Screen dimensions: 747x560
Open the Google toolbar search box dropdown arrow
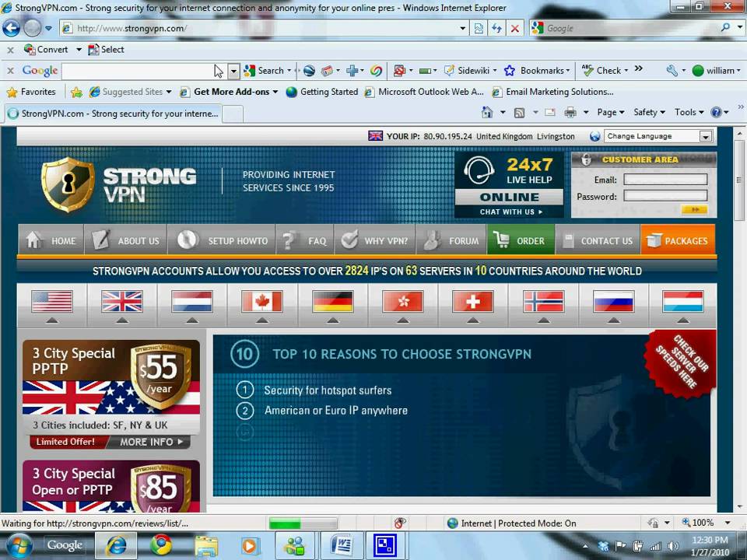pyautogui.click(x=233, y=72)
